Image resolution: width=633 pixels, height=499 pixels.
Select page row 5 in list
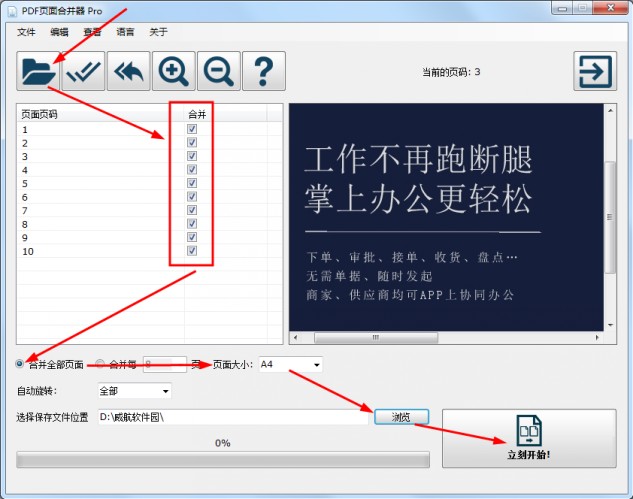click(x=149, y=184)
